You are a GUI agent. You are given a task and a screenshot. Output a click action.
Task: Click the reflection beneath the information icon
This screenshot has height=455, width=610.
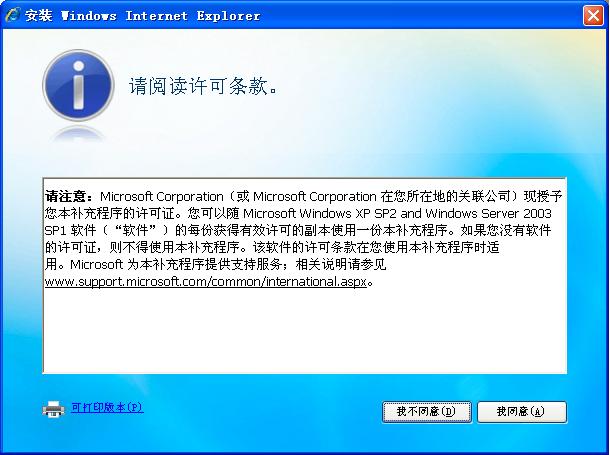[78, 135]
